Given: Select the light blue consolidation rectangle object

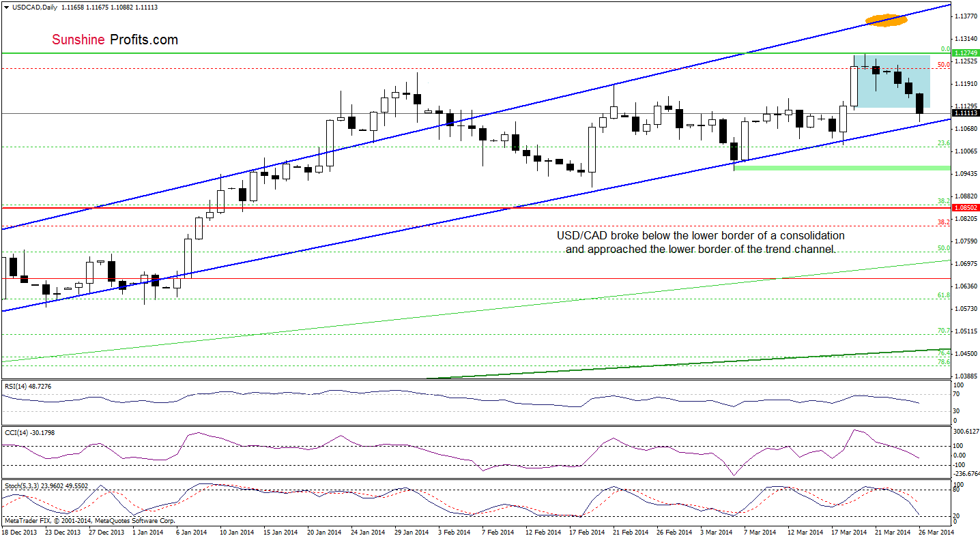Looking at the screenshot, I should coord(893,80).
